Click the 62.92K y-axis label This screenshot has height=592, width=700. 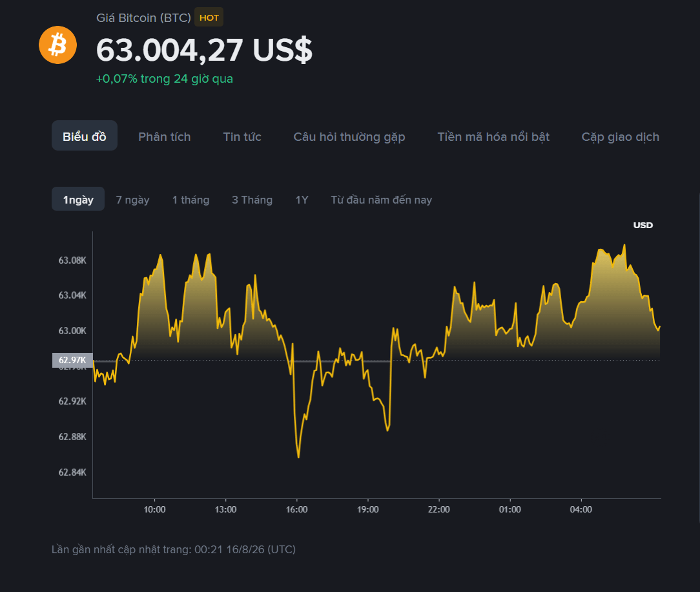72,401
